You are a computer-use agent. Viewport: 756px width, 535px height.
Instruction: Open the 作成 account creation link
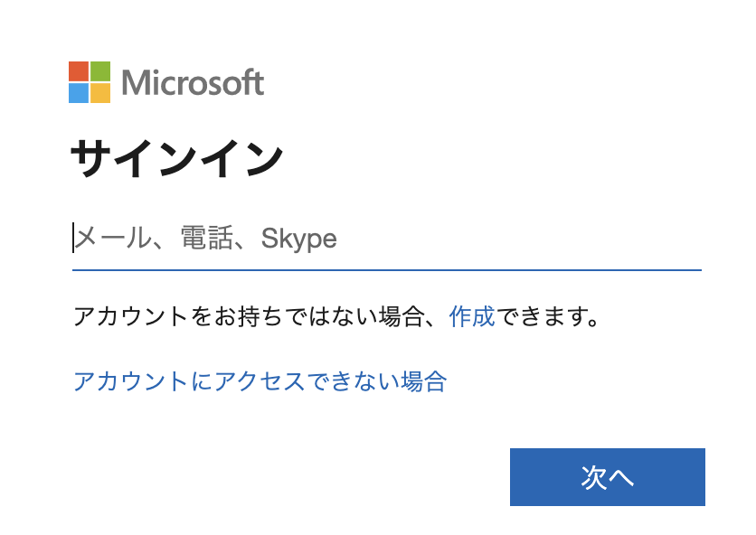point(472,317)
